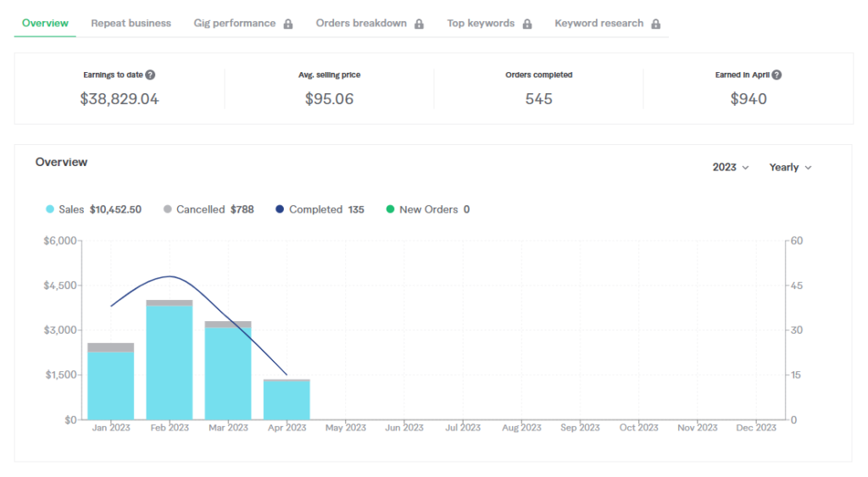Open the Yearly period dropdown
Image resolution: width=868 pixels, height=477 pixels.
[x=791, y=167]
